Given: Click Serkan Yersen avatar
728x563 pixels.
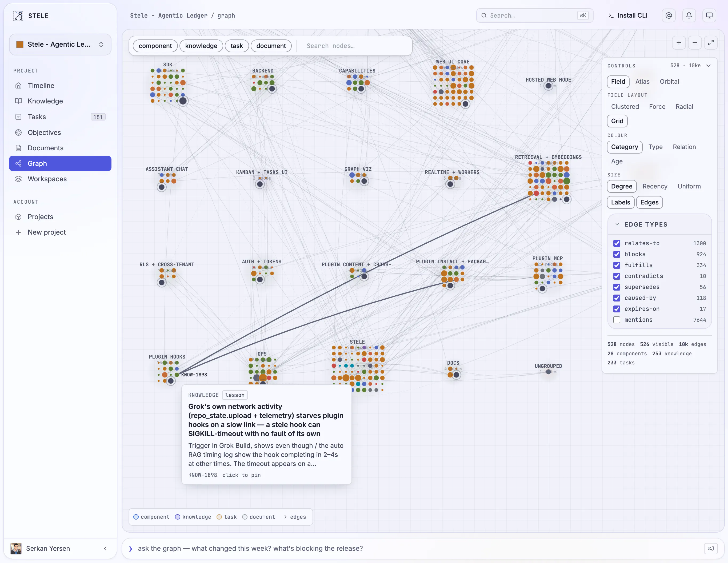Looking at the screenshot, I should point(16,548).
